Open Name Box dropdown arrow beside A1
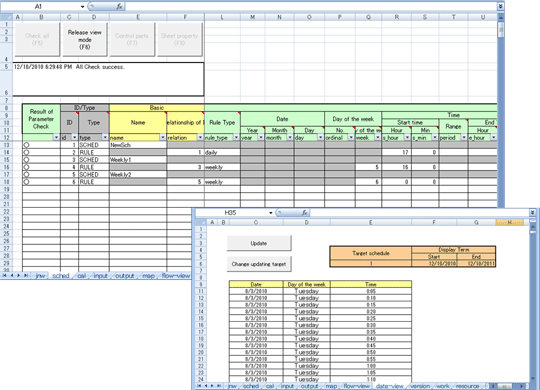The height and width of the screenshot is (390, 540). [x=82, y=7]
